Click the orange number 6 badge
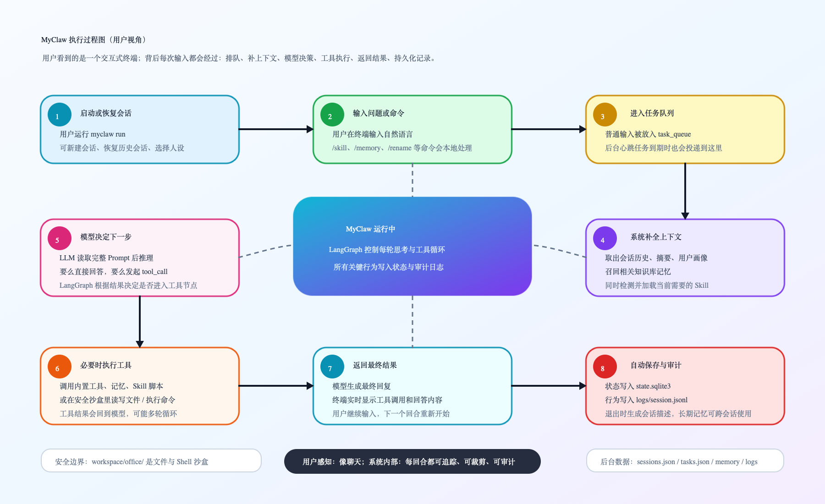Image resolution: width=825 pixels, height=504 pixels. (60, 367)
